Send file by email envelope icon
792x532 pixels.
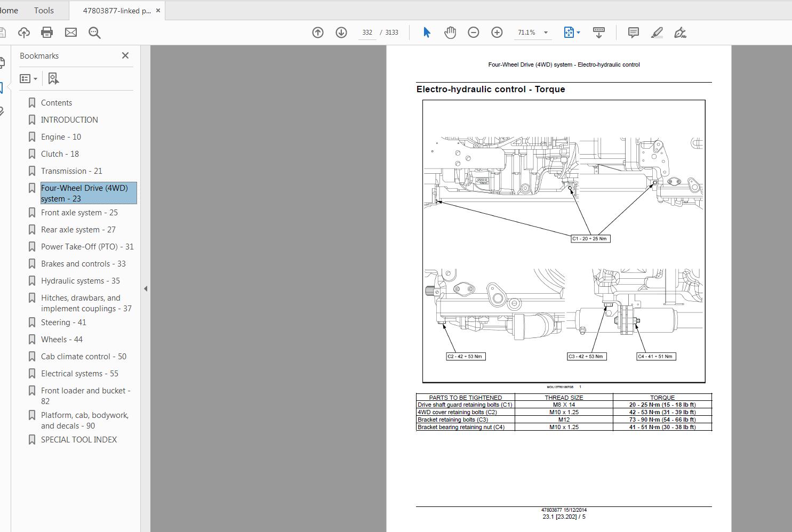(x=71, y=33)
